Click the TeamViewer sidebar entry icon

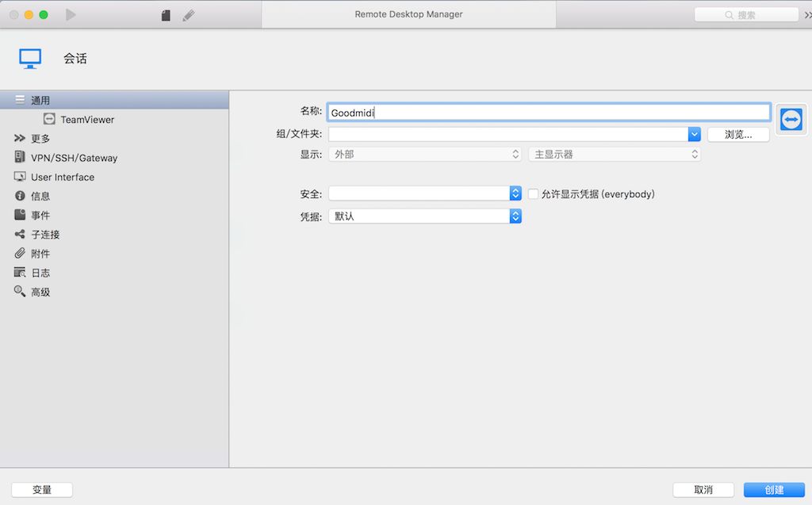click(49, 119)
